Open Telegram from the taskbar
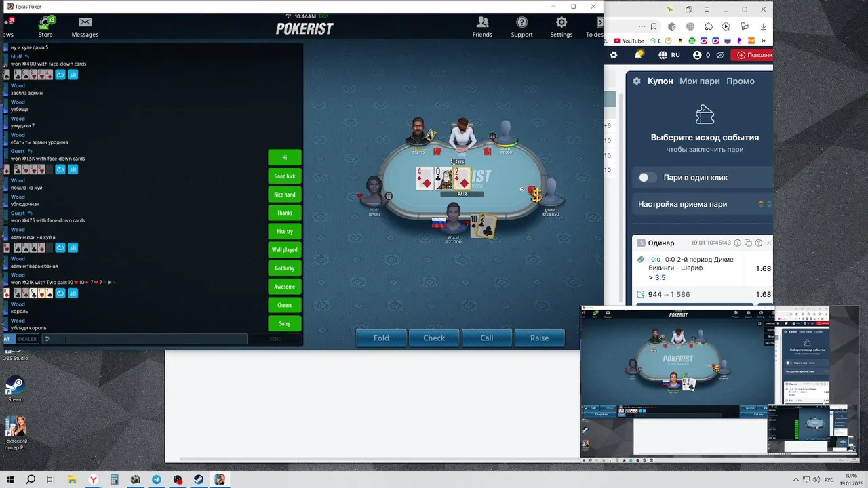 pyautogui.click(x=157, y=480)
